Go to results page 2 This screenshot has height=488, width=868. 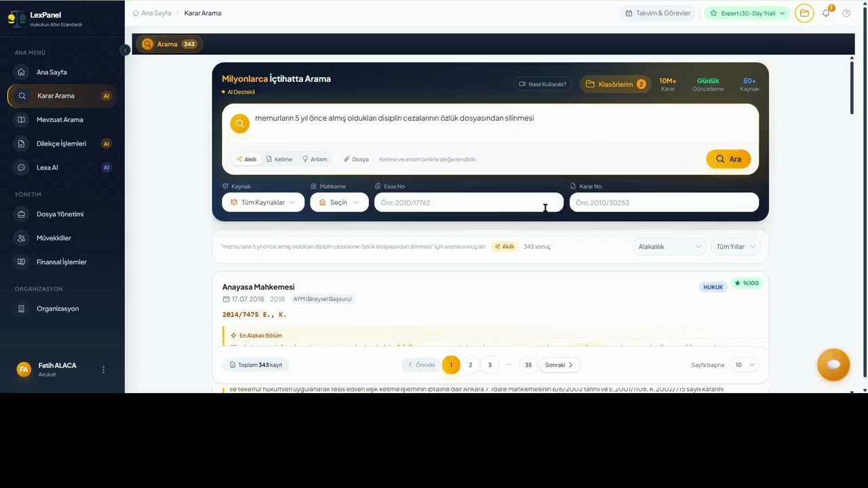(471, 365)
